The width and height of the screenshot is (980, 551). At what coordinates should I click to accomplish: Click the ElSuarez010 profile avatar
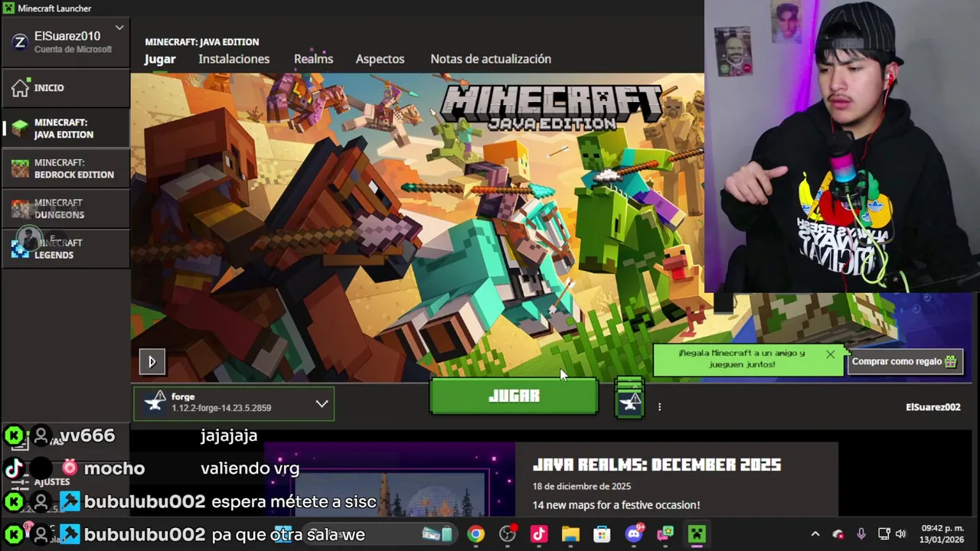pos(20,42)
